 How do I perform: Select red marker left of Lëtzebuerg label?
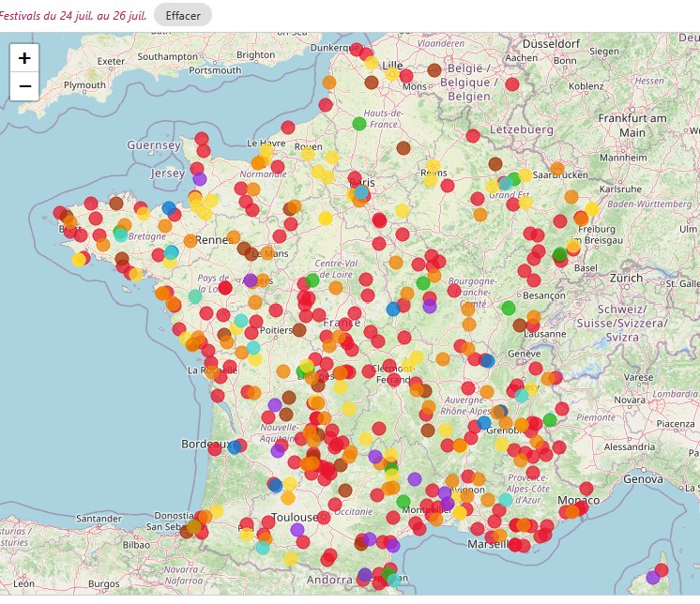coord(473,136)
